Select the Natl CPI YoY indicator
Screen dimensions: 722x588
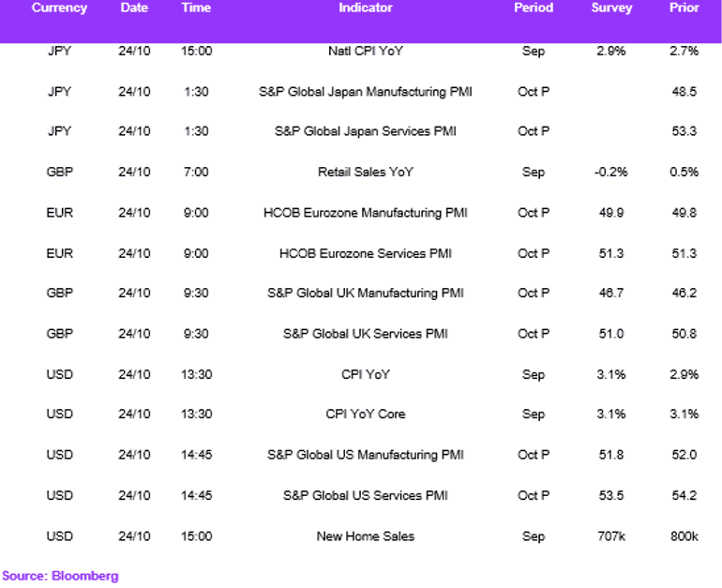(366, 52)
